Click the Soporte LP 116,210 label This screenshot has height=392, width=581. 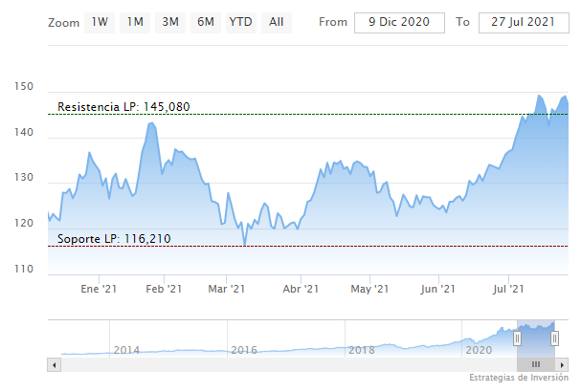114,238
